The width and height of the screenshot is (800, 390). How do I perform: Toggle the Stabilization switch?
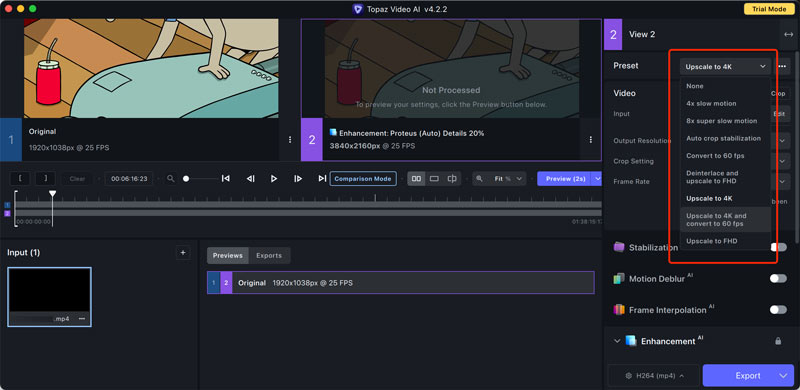point(779,247)
